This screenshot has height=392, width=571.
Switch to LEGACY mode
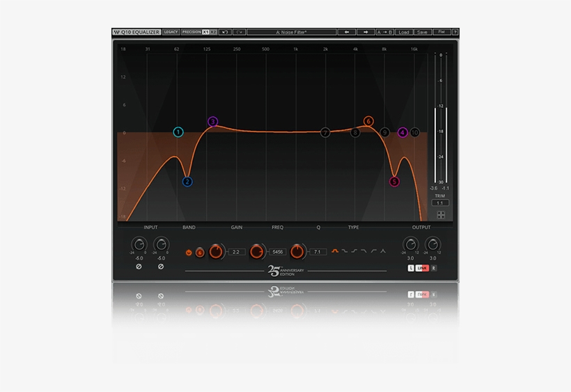(171, 32)
